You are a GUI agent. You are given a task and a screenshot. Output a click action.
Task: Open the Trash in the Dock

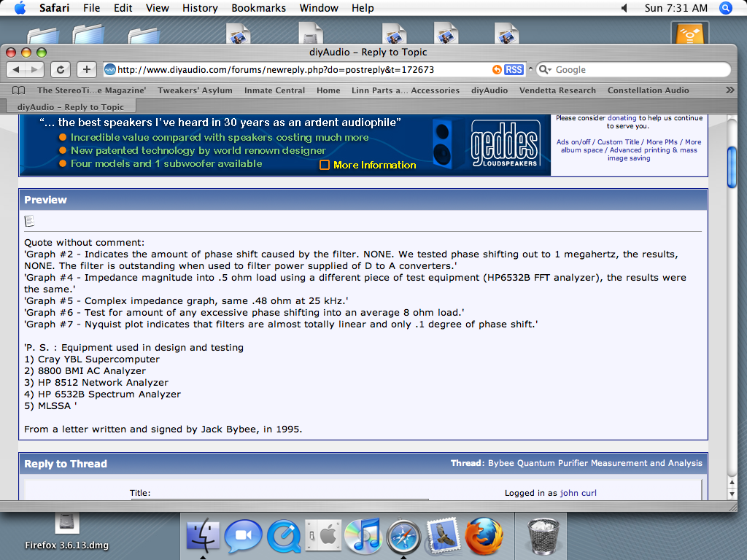point(543,536)
